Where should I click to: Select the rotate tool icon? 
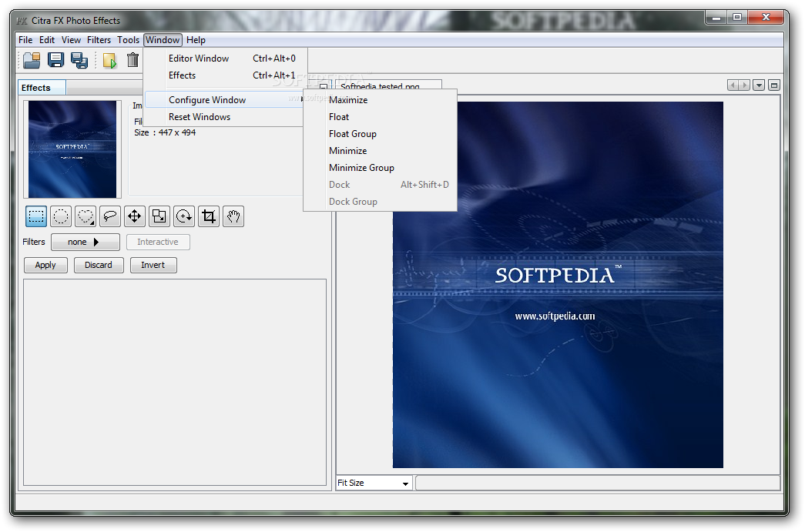pos(184,216)
